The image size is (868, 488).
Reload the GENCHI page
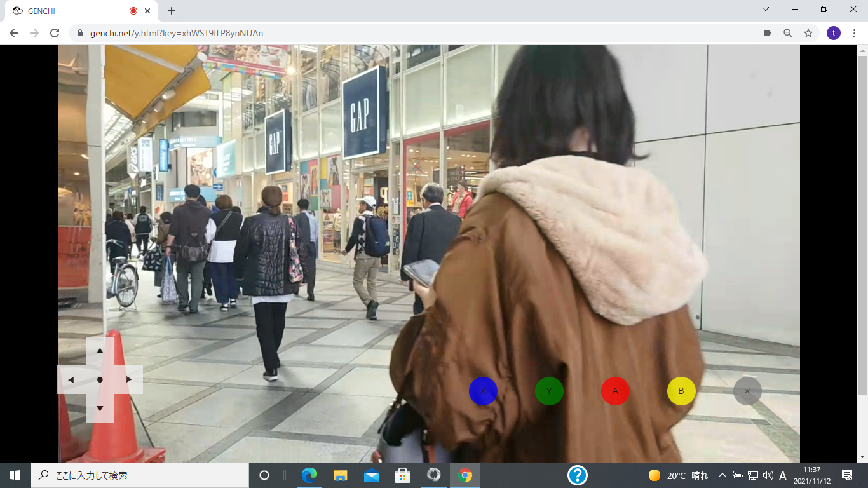[55, 33]
